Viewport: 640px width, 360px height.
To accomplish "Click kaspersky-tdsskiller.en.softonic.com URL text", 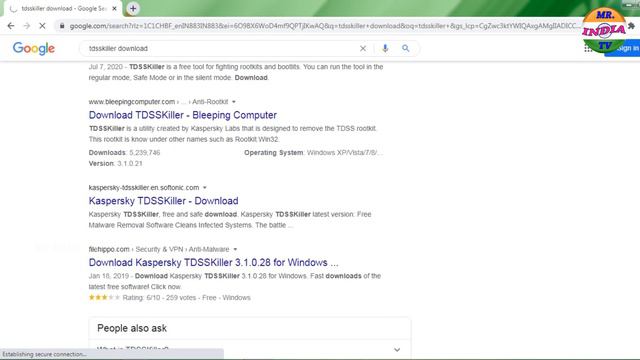I will [144, 188].
